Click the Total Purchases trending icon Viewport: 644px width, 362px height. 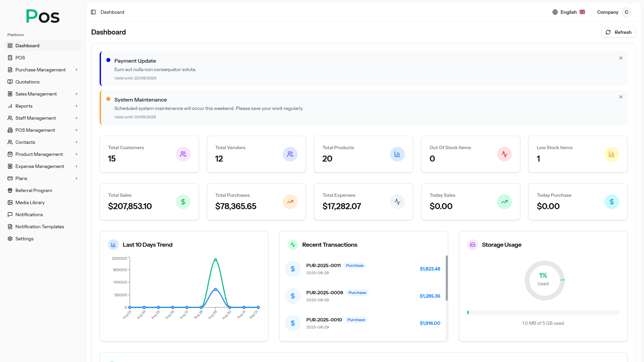pos(290,202)
